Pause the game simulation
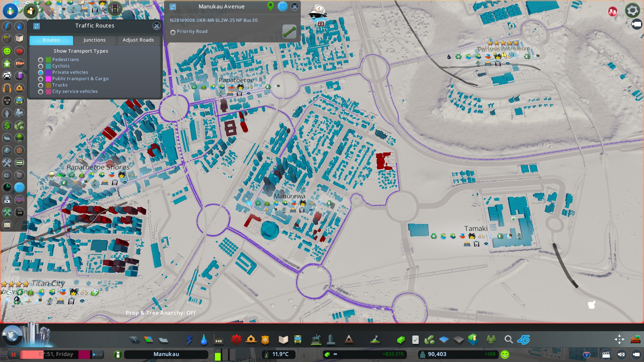Viewport: 644px width, 362px height. [x=14, y=354]
